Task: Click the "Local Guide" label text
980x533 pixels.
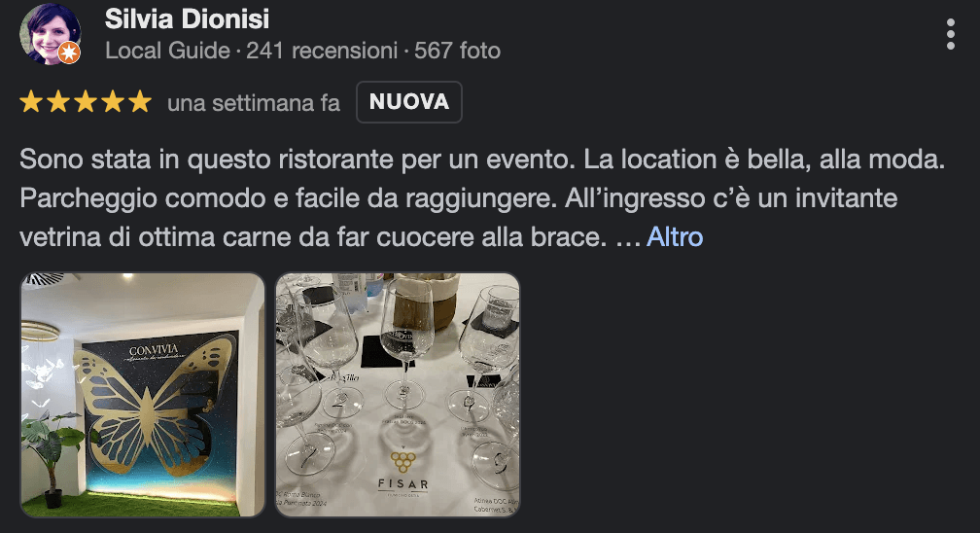Action: 167,51
